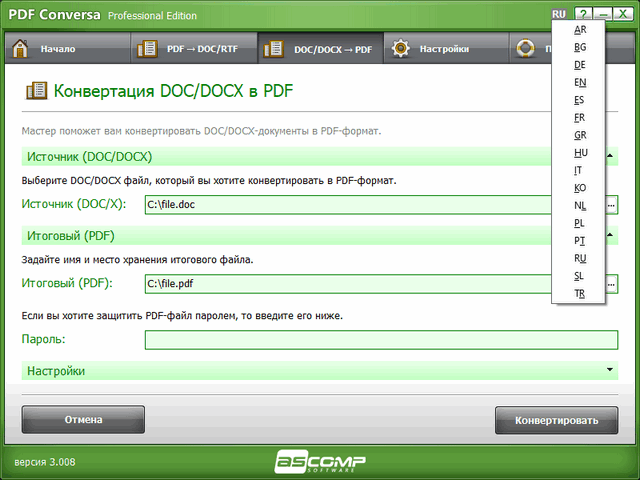Pick ES from the language menu
Screen dimensions: 640x480
tap(580, 100)
